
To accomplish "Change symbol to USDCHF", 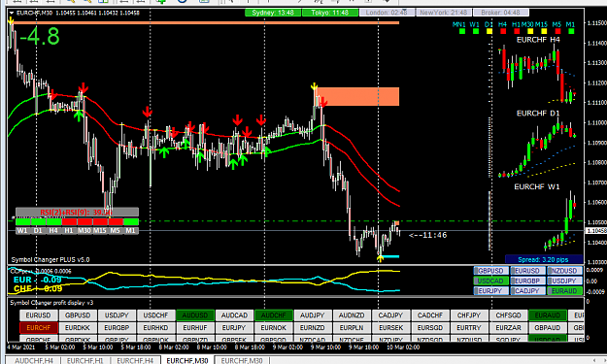I will (155, 315).
